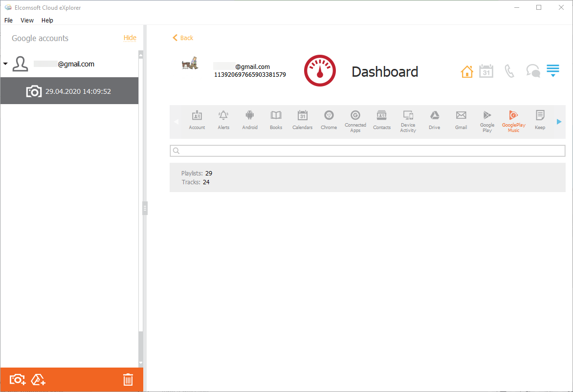
Task: Click the search input field
Action: (368, 151)
